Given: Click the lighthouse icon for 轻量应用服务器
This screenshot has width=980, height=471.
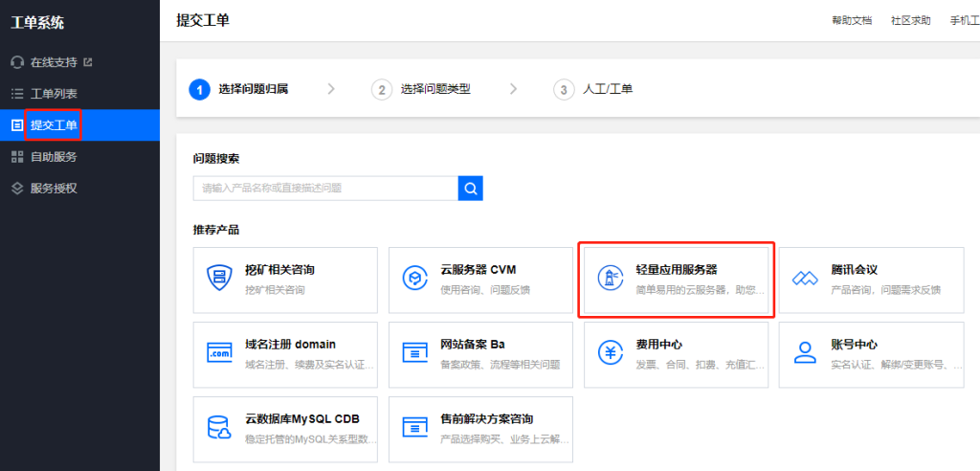Looking at the screenshot, I should [610, 279].
